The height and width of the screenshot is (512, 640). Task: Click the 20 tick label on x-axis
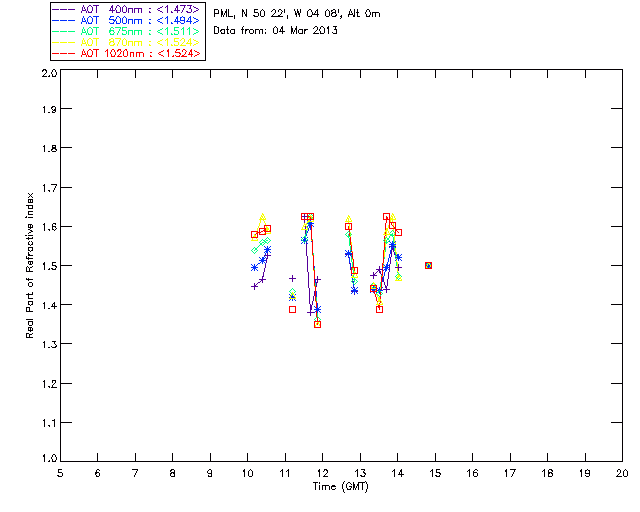point(621,473)
